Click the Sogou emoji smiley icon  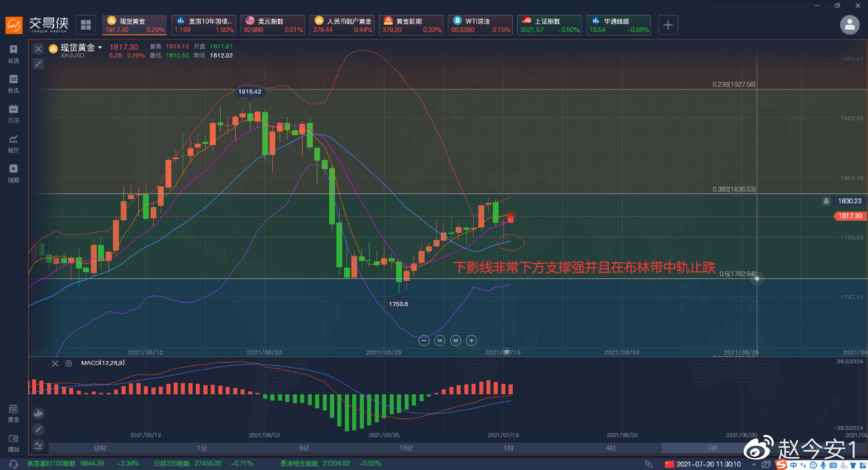click(813, 464)
